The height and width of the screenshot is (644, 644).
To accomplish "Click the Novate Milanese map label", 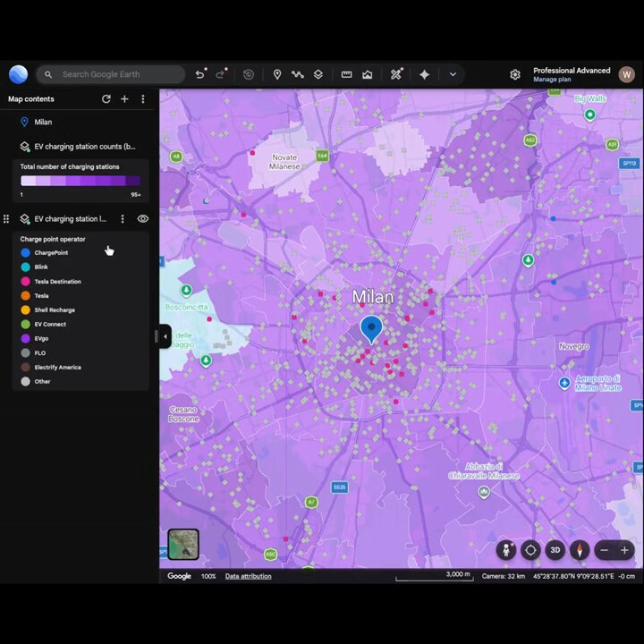I will [x=284, y=162].
